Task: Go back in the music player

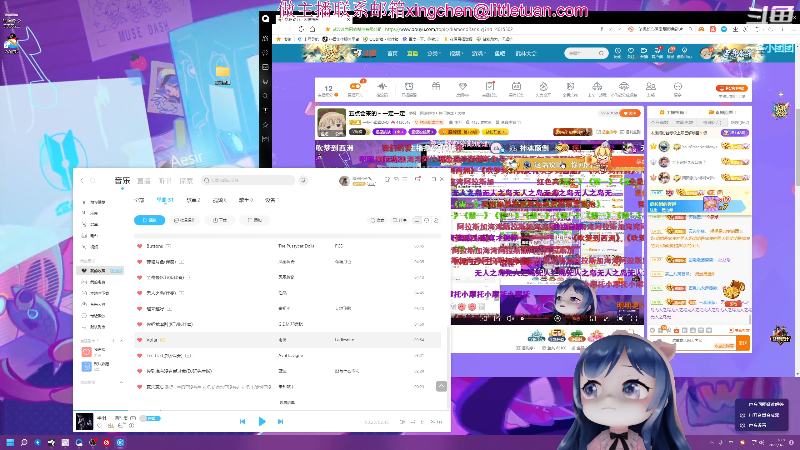Action: (x=83, y=180)
